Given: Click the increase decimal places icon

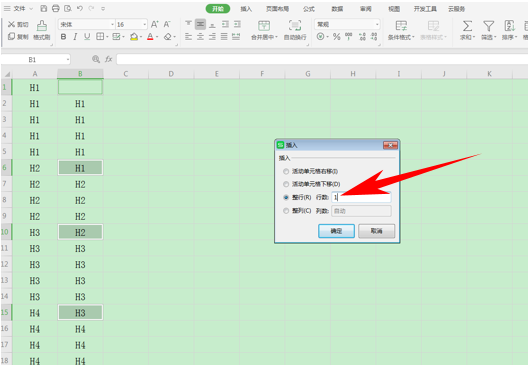Looking at the screenshot, I should 362,36.
